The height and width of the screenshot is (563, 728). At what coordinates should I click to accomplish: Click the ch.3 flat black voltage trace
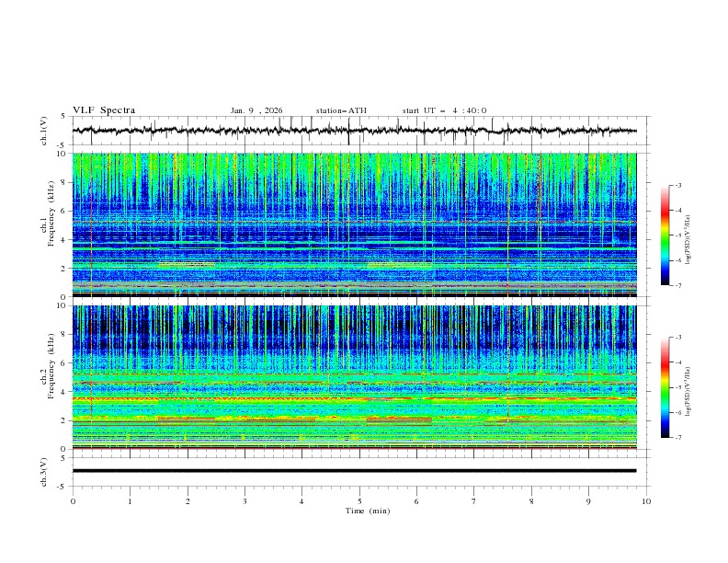tap(354, 471)
